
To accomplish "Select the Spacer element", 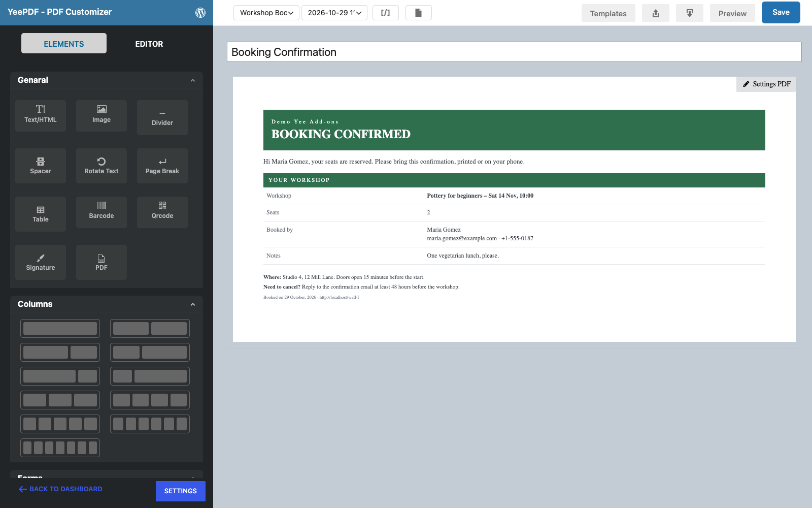I will point(41,166).
